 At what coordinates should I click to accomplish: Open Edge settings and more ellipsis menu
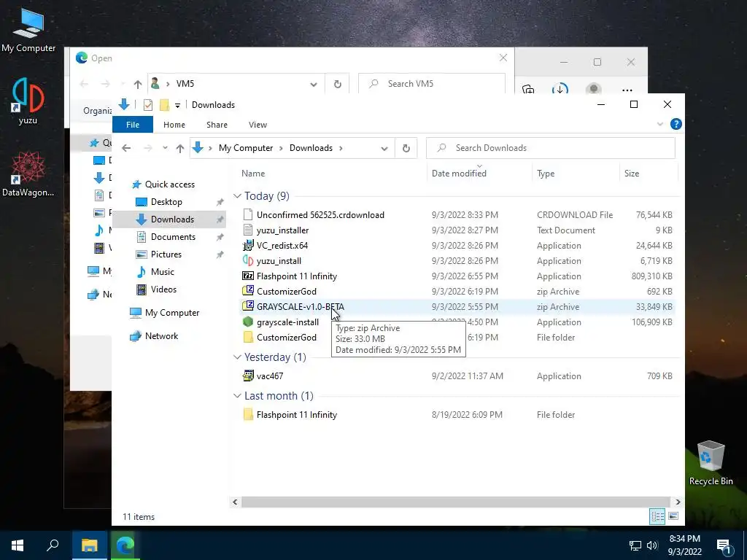click(x=627, y=90)
